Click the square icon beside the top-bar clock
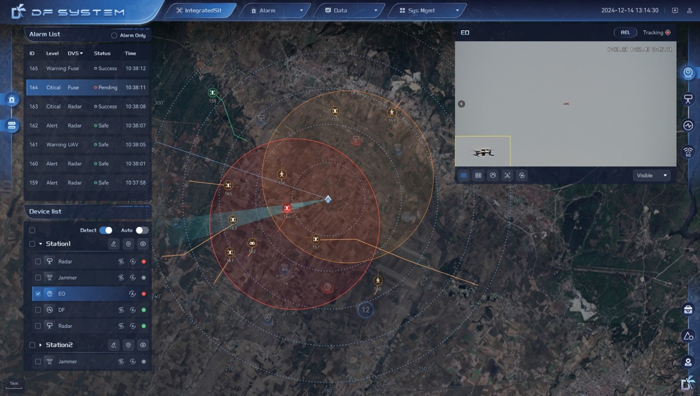Image resolution: width=700 pixels, height=396 pixels. click(675, 10)
